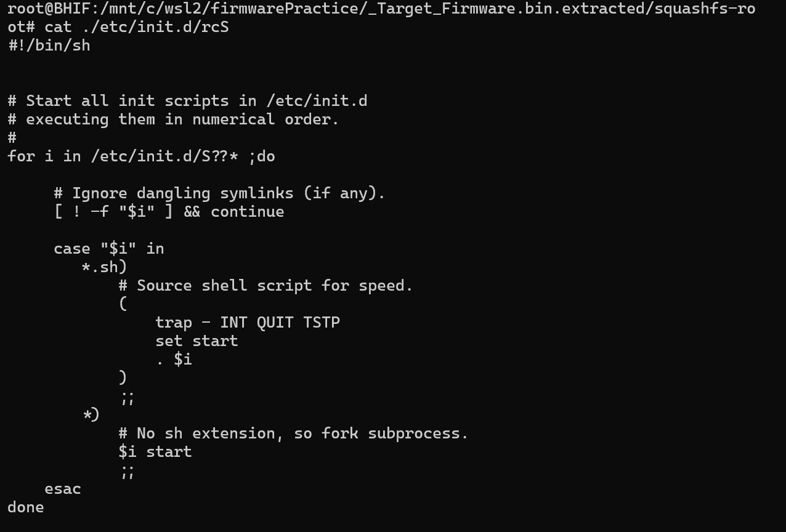The width and height of the screenshot is (786, 532).
Task: Click the 'esac' keyword
Action: tap(63, 489)
